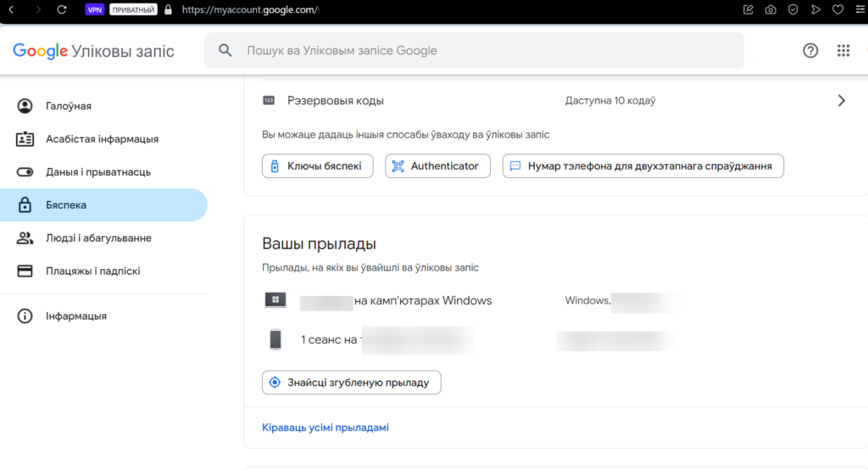Open the Кіраваць усімі прыладамі link
Image resolution: width=868 pixels, height=470 pixels.
pyautogui.click(x=325, y=428)
